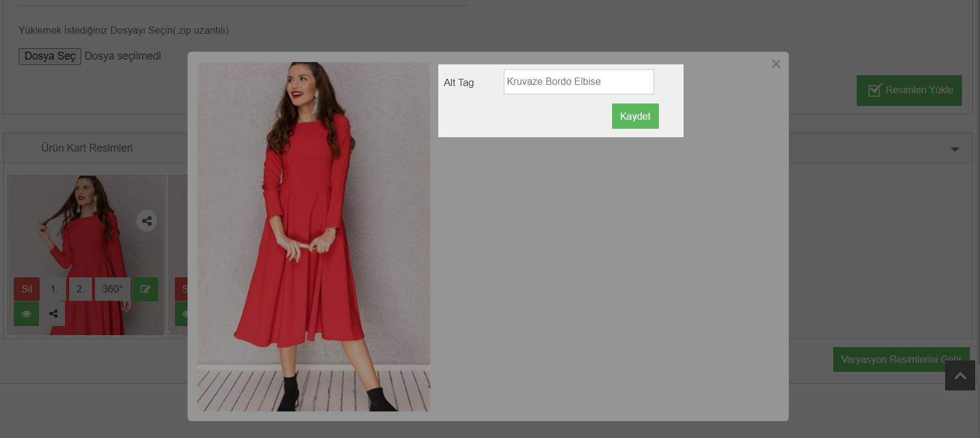Image resolution: width=980 pixels, height=438 pixels.
Task: Click the round share icon on first thumbnail
Action: point(147,221)
